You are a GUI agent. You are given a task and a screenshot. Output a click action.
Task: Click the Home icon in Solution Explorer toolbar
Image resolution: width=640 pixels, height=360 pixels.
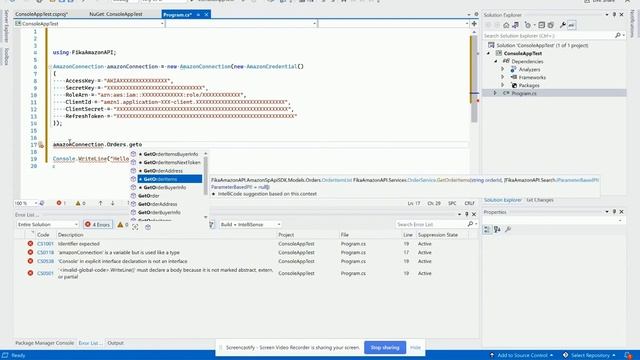click(506, 25)
